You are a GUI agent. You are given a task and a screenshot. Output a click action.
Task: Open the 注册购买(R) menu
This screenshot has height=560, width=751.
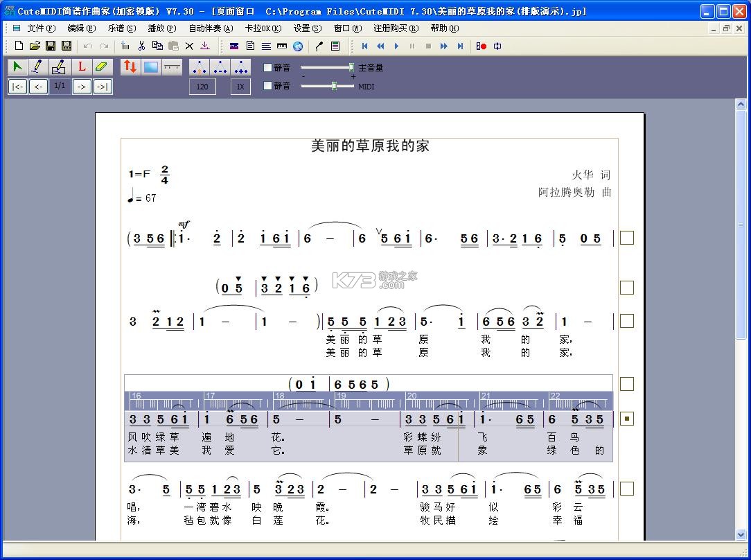[x=396, y=28]
